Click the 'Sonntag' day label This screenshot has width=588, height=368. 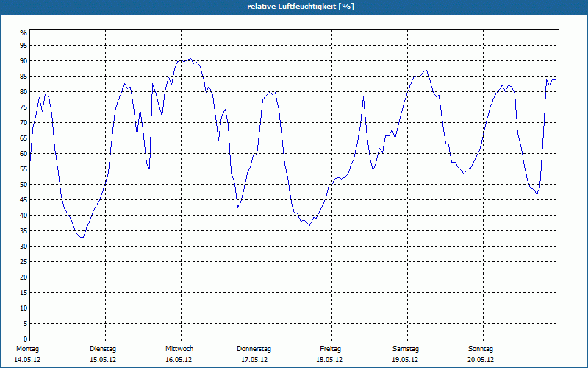click(x=481, y=349)
